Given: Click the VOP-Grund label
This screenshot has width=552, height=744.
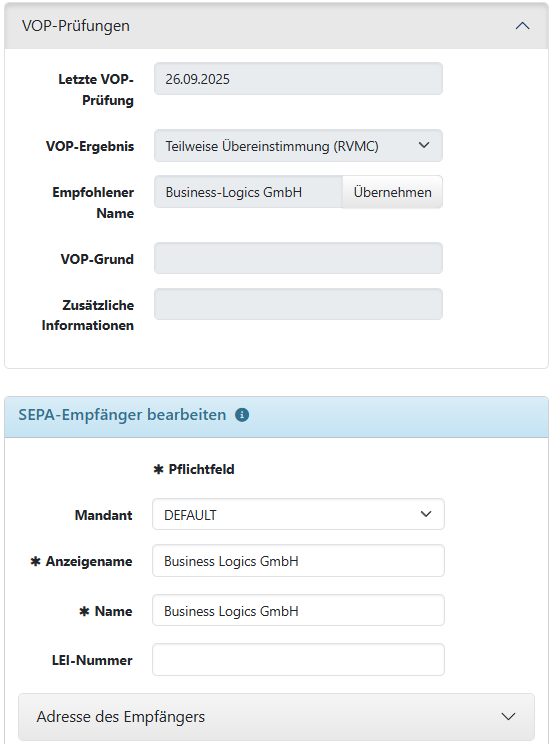Looking at the screenshot, I should click(97, 259).
